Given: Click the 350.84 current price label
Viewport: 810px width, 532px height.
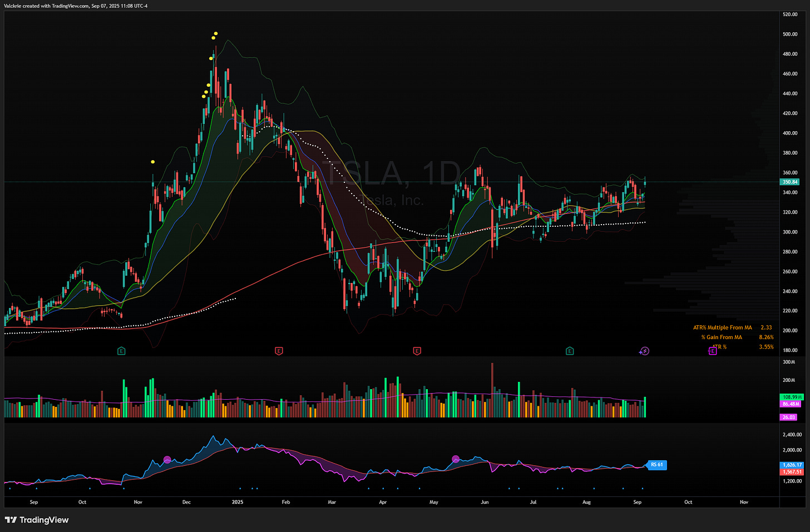Looking at the screenshot, I should (790, 182).
